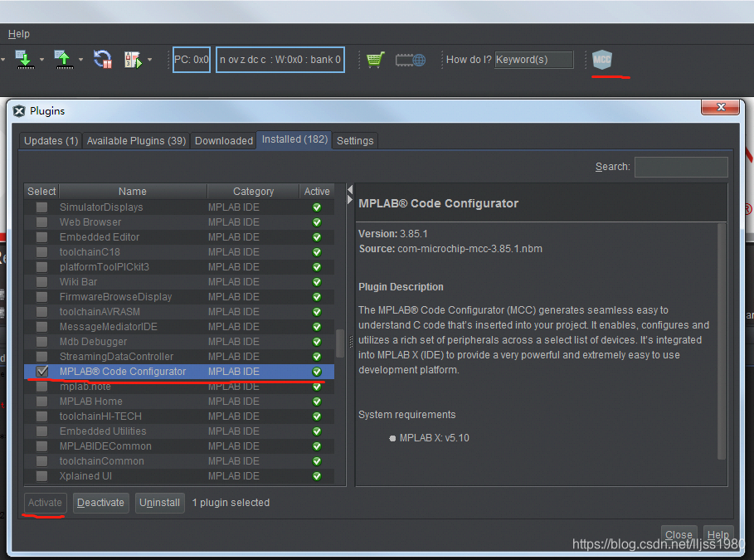This screenshot has height=560, width=754.
Task: Click the Activate button
Action: 45,503
